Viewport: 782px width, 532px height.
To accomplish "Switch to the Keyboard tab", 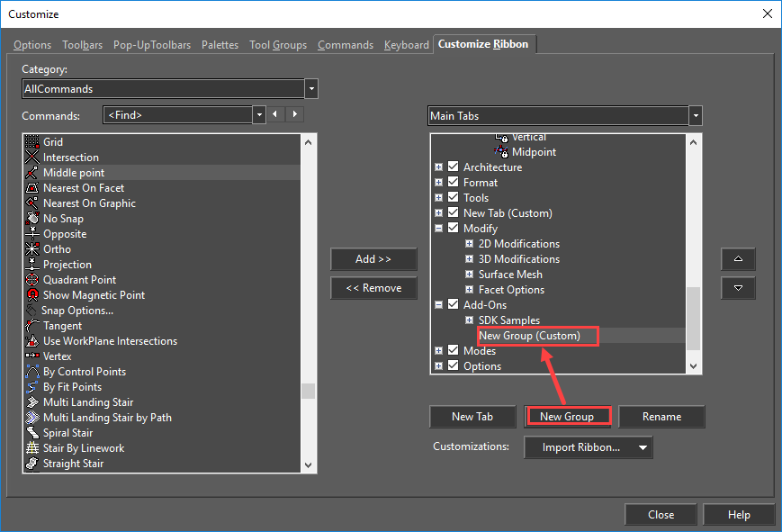I will pyautogui.click(x=406, y=45).
